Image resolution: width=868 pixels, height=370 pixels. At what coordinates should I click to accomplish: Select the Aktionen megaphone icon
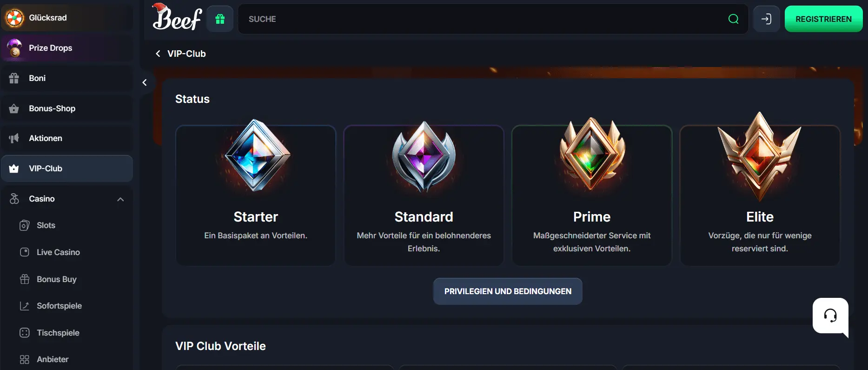click(14, 138)
